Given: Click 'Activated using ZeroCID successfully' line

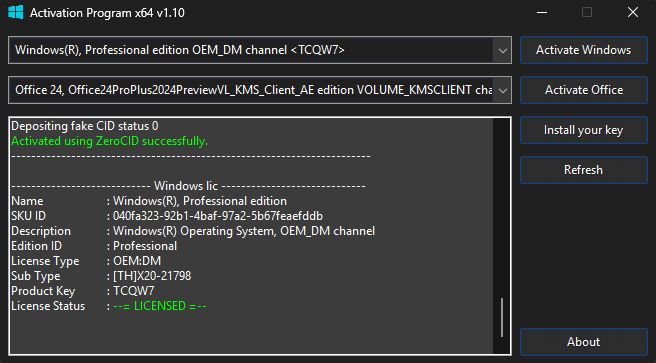Looking at the screenshot, I should 110,141.
